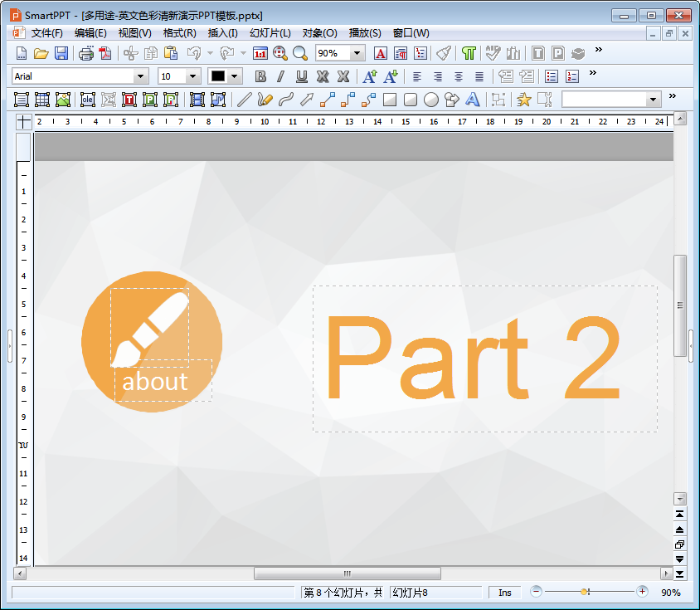700x610 pixels.
Task: Align text right
Action: coord(438,76)
